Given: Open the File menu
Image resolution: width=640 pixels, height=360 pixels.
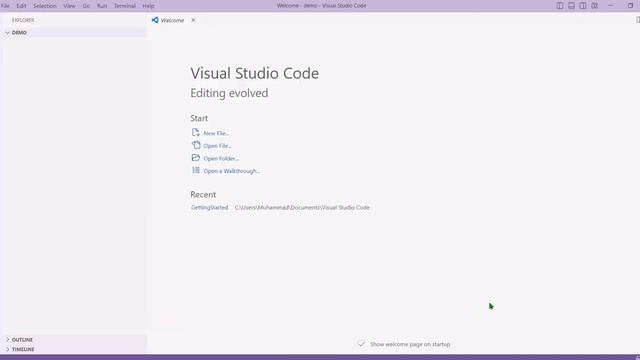Looking at the screenshot, I should tap(5, 6).
